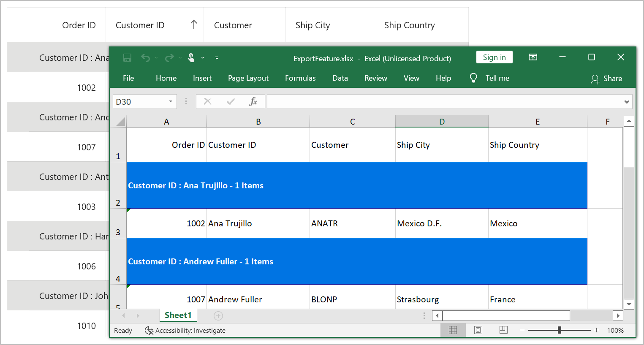Screen dimensions: 644x345
Task: Undo the last action in Excel
Action: point(145,58)
